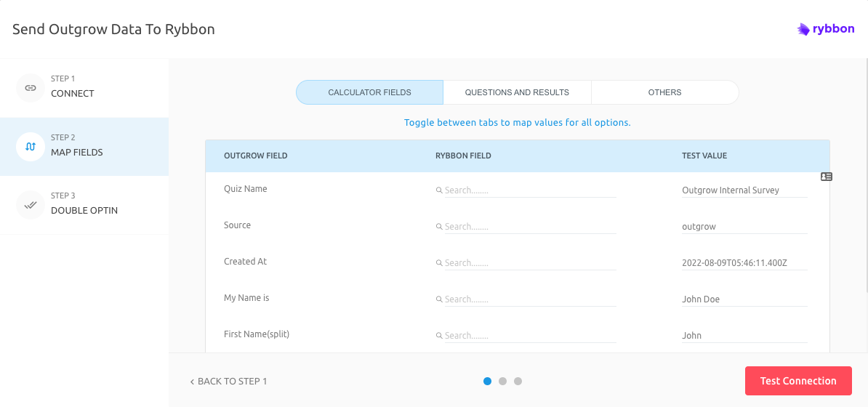This screenshot has width=868, height=407.
Task: Click test value Outgrow Internal Survey
Action: click(x=744, y=190)
